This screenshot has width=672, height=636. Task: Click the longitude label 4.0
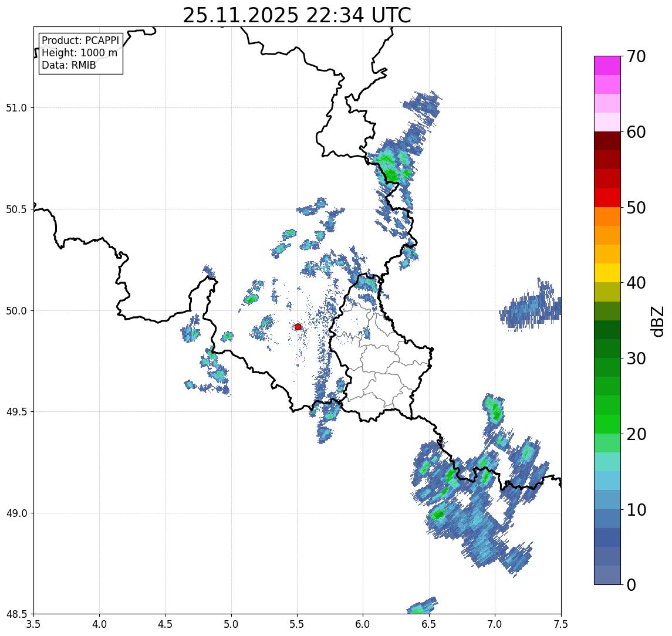pos(99,624)
